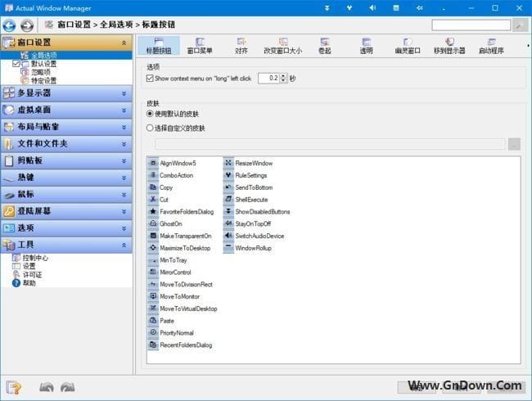Collapse the 工具 section
The image size is (532, 401).
tap(124, 245)
